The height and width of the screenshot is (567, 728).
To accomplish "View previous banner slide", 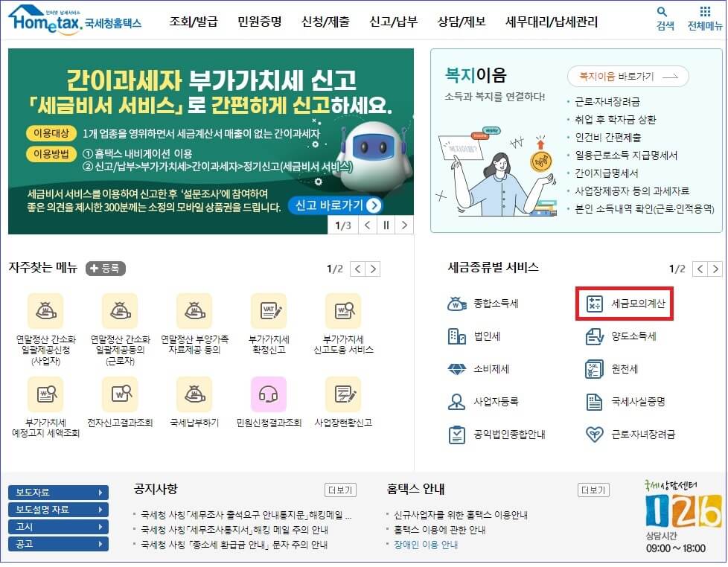I will click(x=366, y=224).
